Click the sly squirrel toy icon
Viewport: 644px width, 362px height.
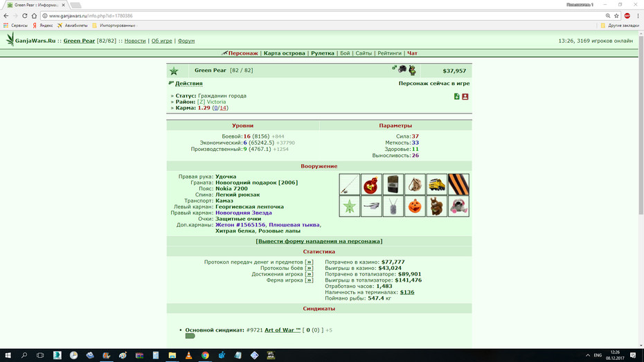point(436,206)
